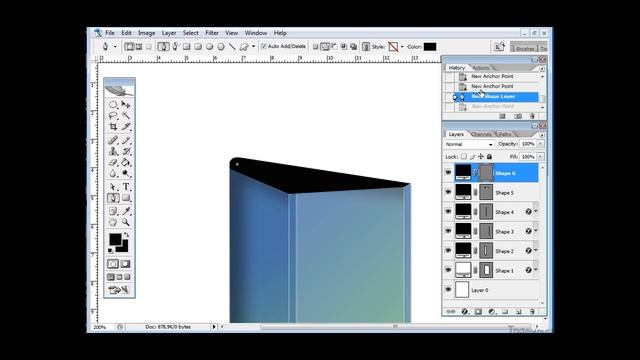The image size is (640, 360).
Task: Hide the Shape 6 layer
Action: click(x=448, y=173)
